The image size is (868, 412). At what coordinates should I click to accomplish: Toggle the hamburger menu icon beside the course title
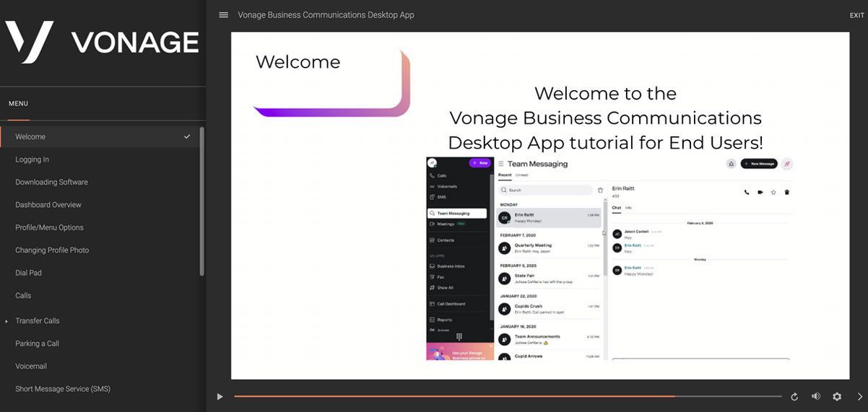[223, 14]
